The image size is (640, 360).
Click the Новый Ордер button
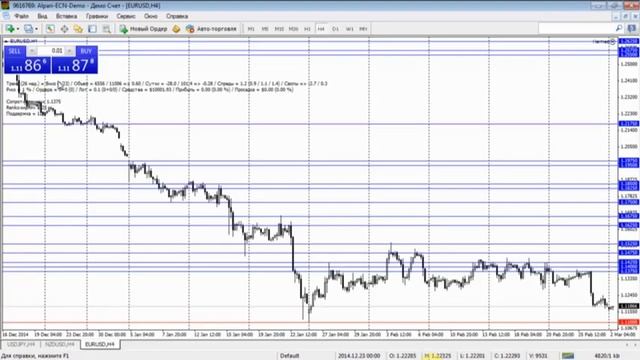144,29
